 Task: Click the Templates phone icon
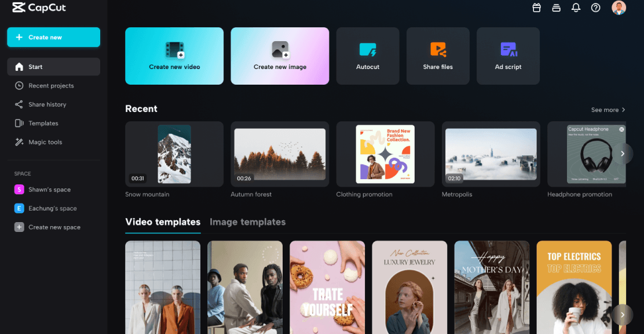(19, 124)
